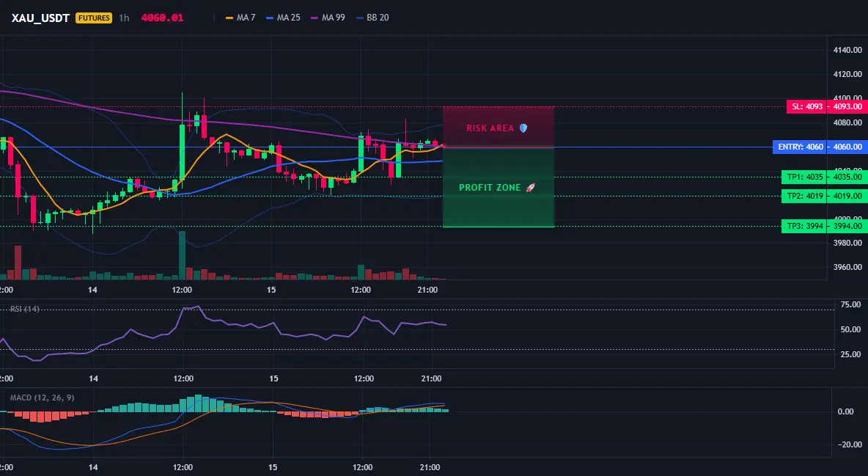This screenshot has height=476, width=868.
Task: Click 50.00 on the RSI axis
Action: click(850, 329)
